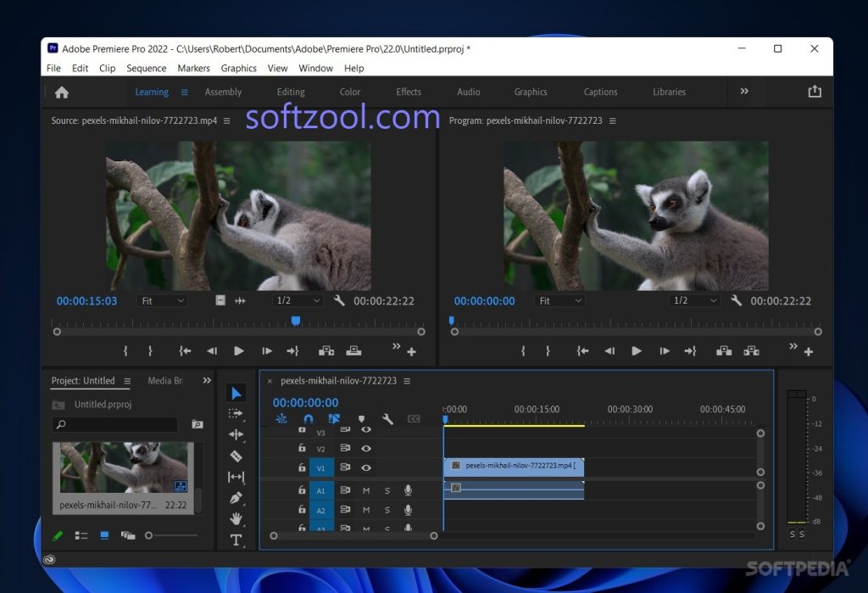The height and width of the screenshot is (593, 868).
Task: Click the zoom slider in the Project panel
Action: click(x=149, y=535)
